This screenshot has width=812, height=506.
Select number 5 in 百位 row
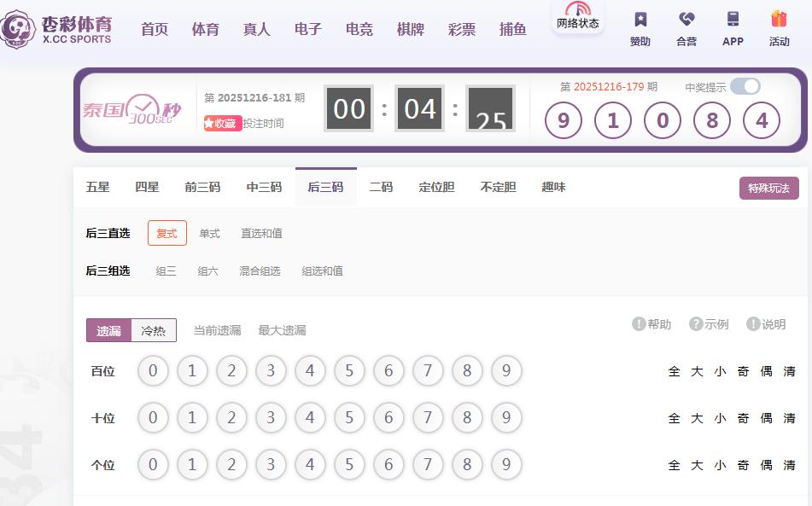point(349,371)
